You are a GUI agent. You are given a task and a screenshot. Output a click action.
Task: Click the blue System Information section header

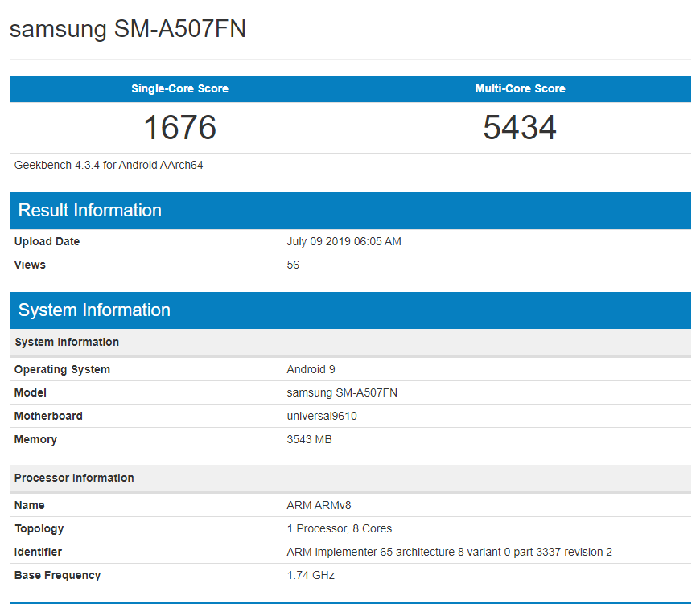350,310
